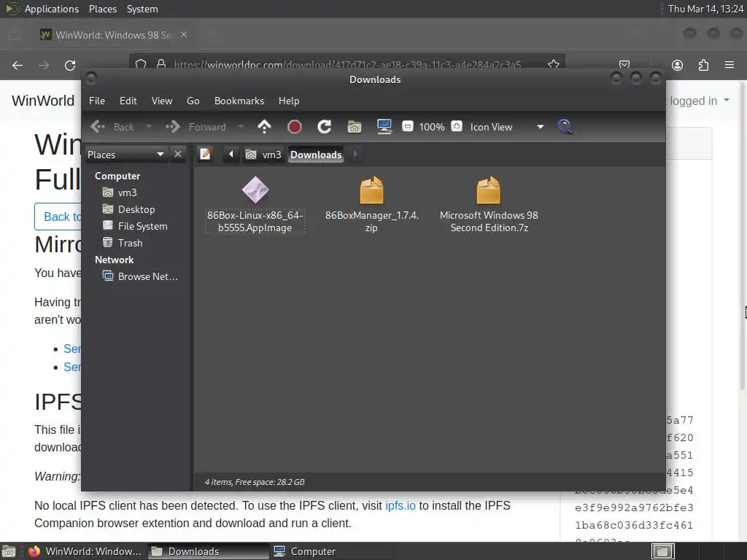Open the Icon View mode dropdown

[x=507, y=127]
